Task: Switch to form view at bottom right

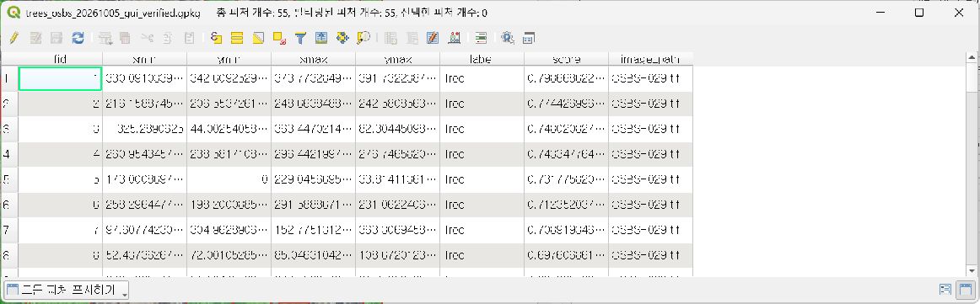Action: 945,290
